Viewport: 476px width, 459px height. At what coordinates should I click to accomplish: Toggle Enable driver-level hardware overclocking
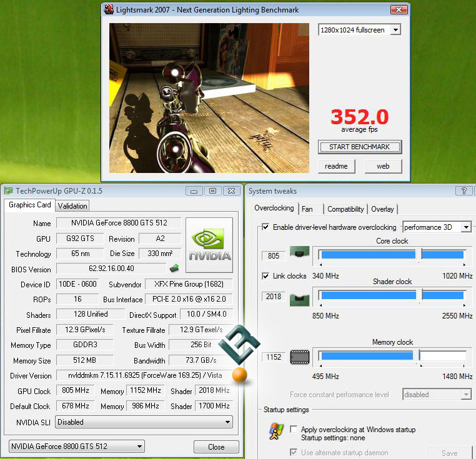265,227
